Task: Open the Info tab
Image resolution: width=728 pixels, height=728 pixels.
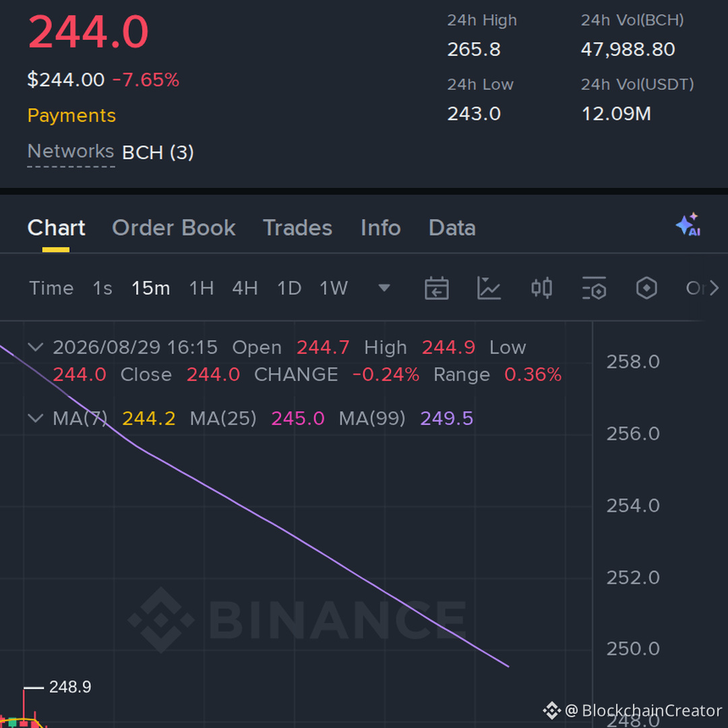Action: [x=381, y=228]
